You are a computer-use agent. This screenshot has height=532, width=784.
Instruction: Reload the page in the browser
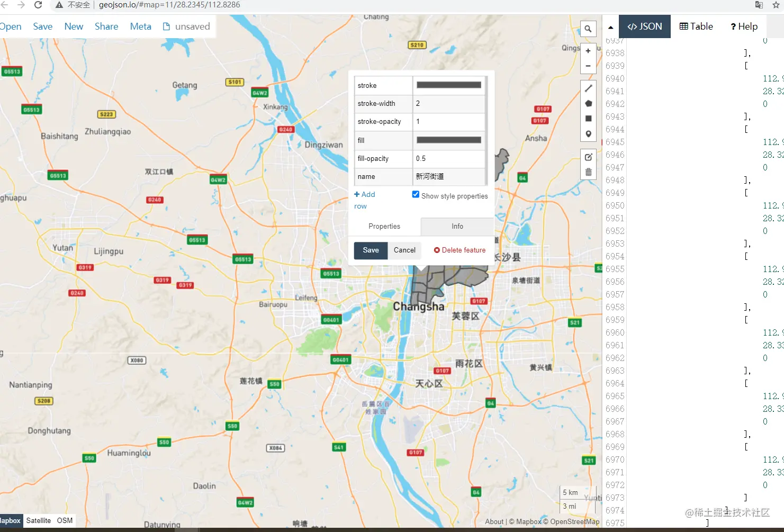(x=38, y=5)
